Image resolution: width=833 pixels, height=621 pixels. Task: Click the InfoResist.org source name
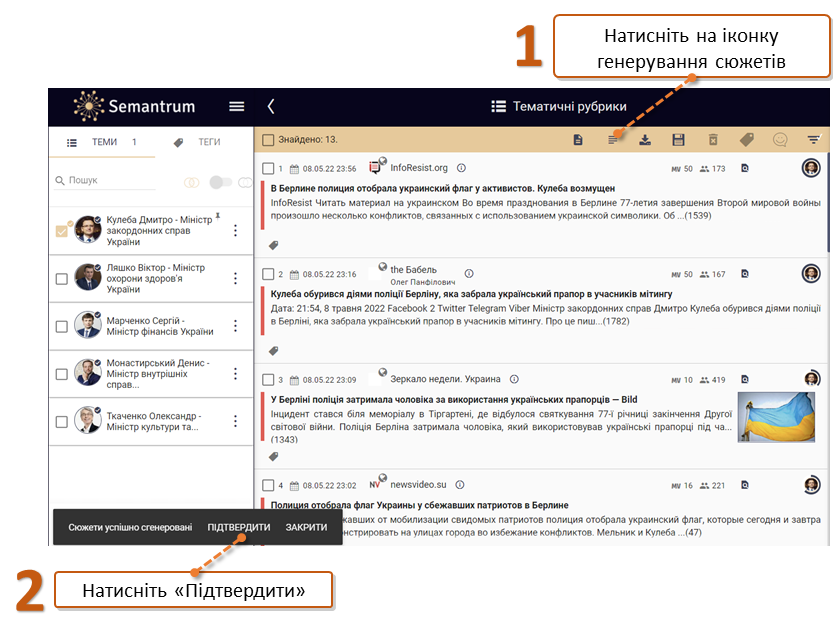point(419,168)
